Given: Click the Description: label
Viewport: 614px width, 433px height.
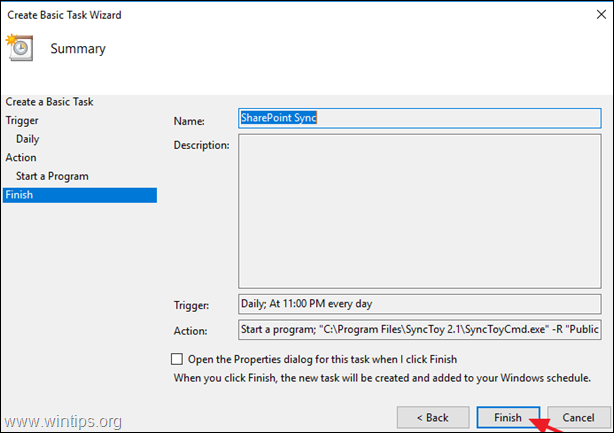Looking at the screenshot, I should pos(202,145).
